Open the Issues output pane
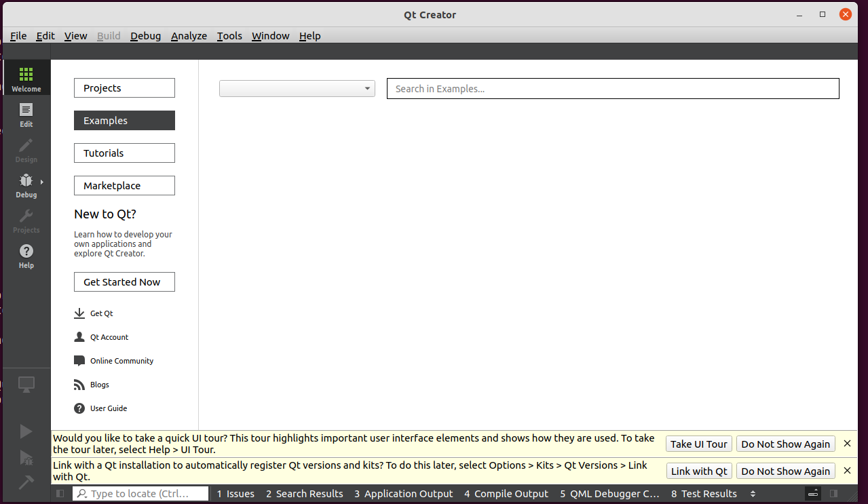Screen dimensions: 868x504 point(235,494)
